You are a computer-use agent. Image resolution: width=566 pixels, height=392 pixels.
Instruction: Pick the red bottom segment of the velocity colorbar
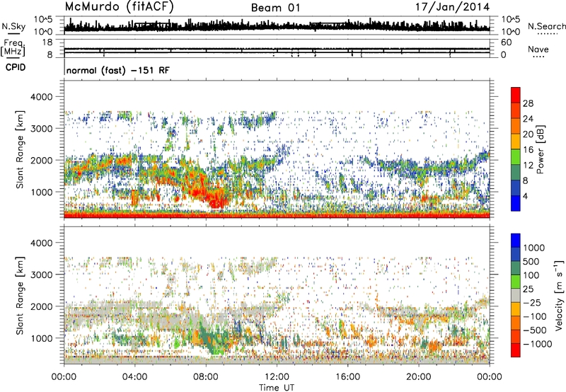516,350
